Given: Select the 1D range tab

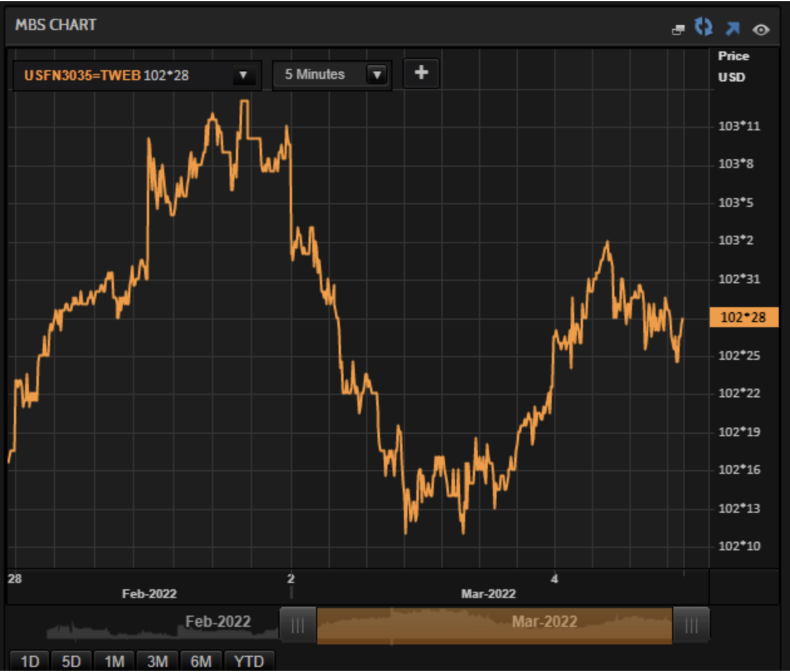Looking at the screenshot, I should click(x=30, y=661).
